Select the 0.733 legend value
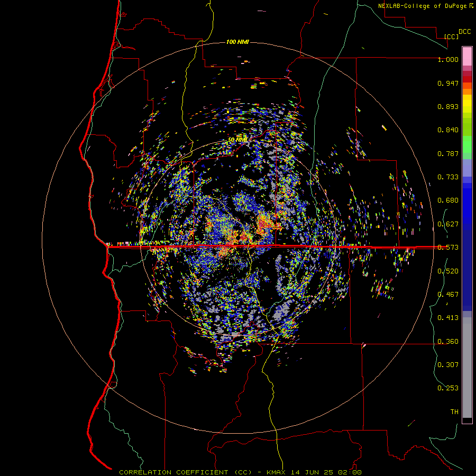476x476 pixels. (x=448, y=177)
